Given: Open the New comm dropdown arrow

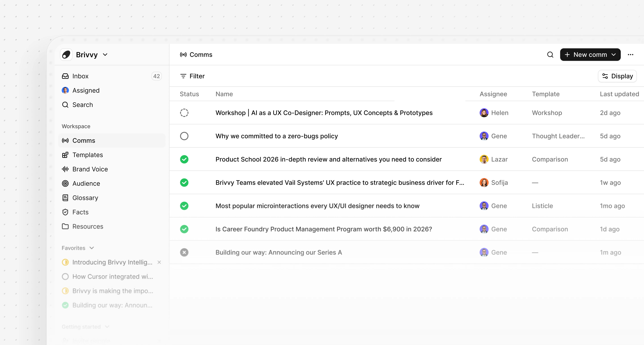Looking at the screenshot, I should [x=614, y=55].
